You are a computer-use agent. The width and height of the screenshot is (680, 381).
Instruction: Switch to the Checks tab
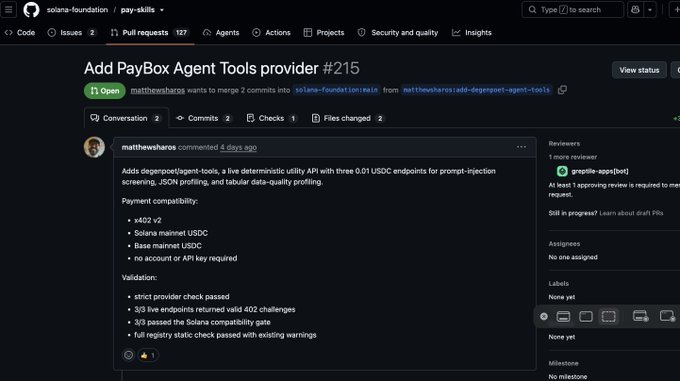click(x=271, y=118)
